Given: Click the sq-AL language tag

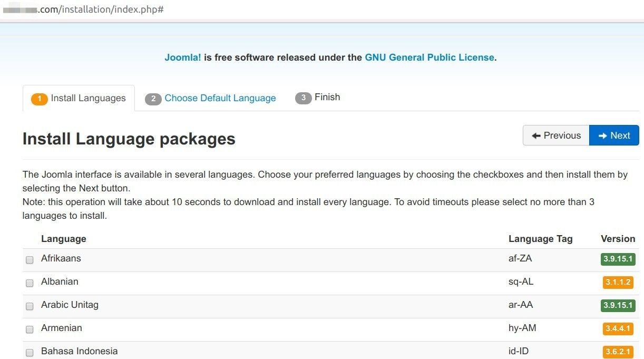Looking at the screenshot, I should point(521,282).
